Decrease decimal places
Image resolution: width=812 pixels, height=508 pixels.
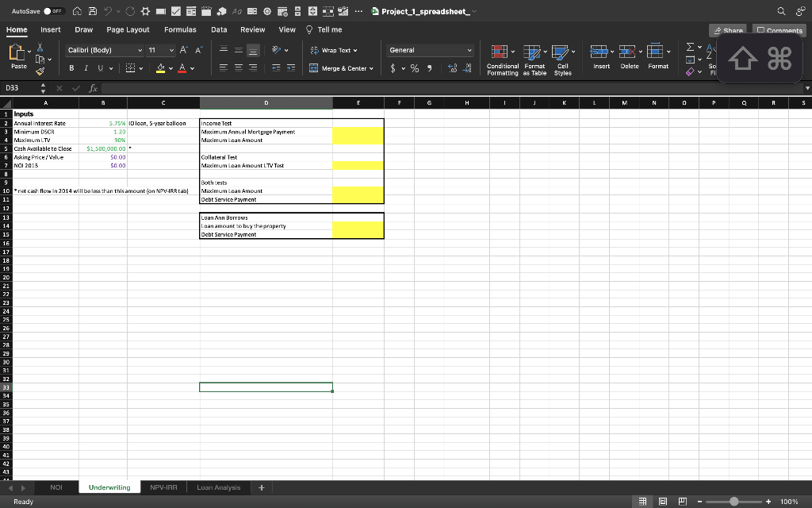click(467, 68)
